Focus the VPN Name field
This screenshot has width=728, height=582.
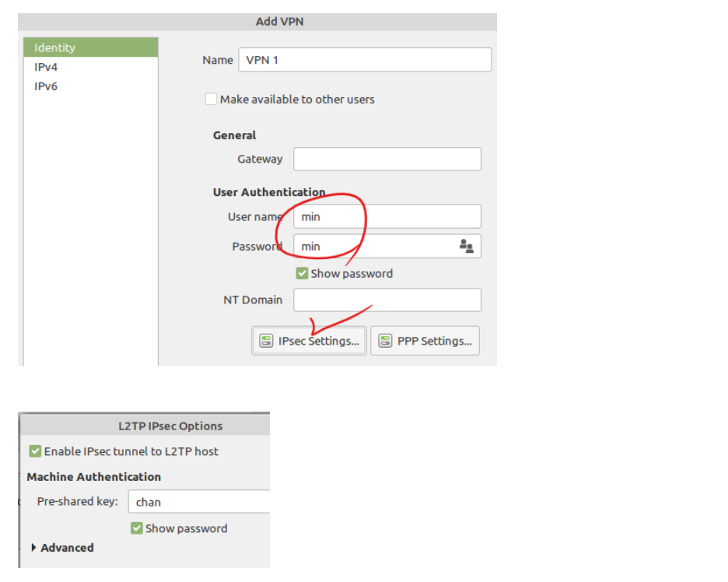365,60
